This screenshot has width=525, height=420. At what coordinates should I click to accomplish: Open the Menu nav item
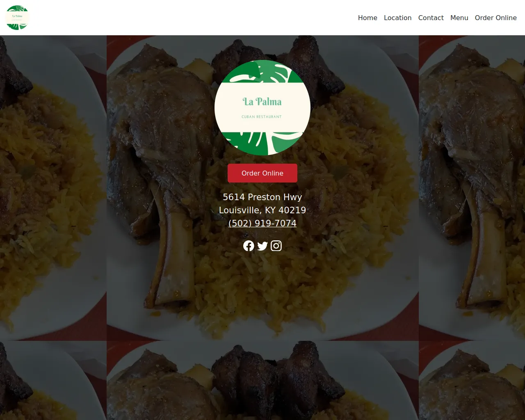tap(459, 18)
